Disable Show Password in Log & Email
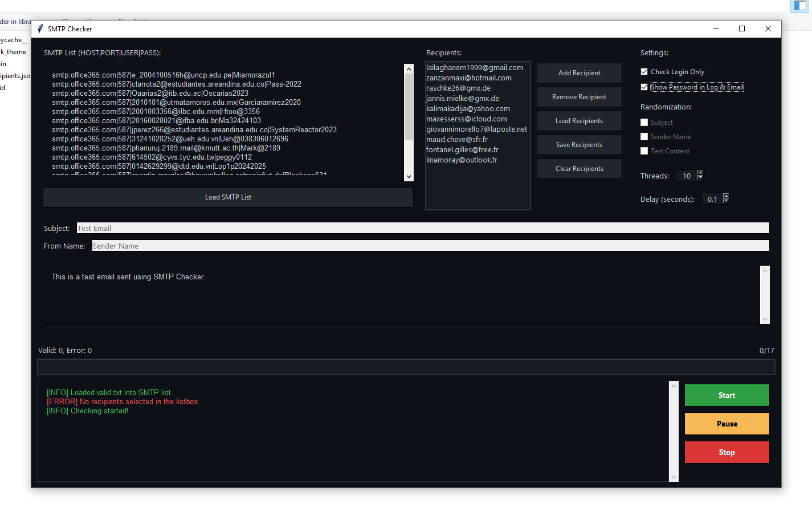This screenshot has height=516, width=812. [644, 87]
